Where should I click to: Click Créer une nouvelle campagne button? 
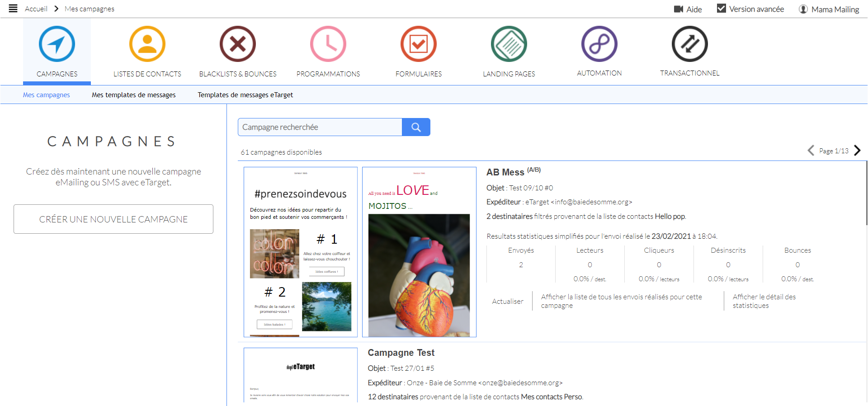click(x=113, y=219)
